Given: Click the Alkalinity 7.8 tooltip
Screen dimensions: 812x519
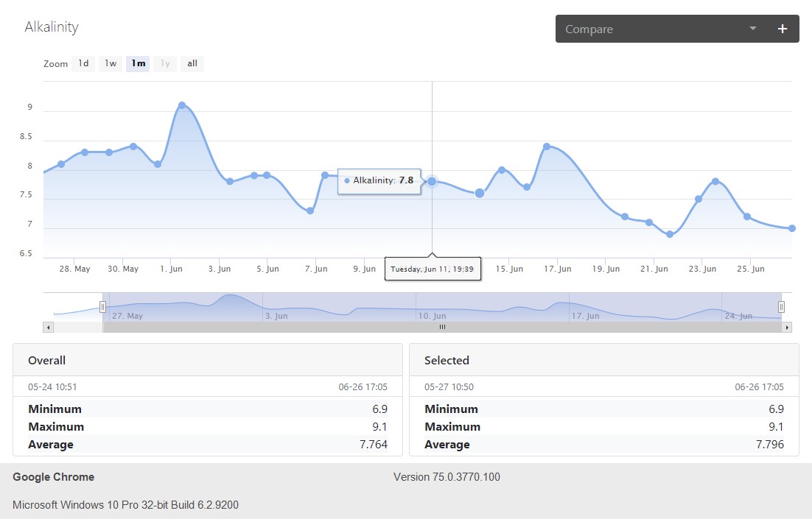Looking at the screenshot, I should [x=379, y=180].
